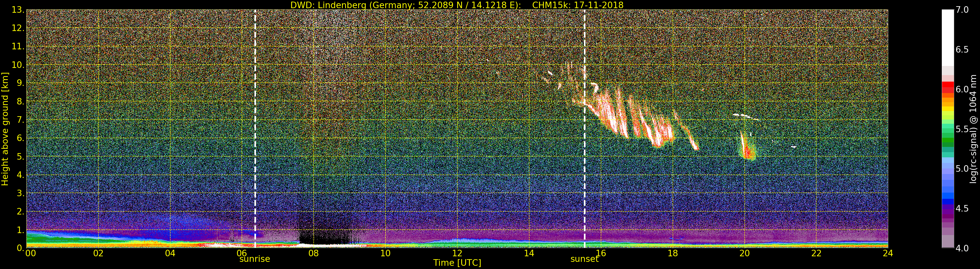
Task: Click the "4." height axis tick label
Action: 20,175
